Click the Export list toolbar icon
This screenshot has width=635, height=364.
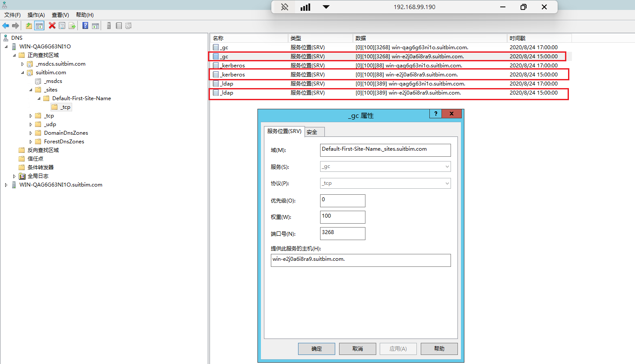click(x=72, y=26)
